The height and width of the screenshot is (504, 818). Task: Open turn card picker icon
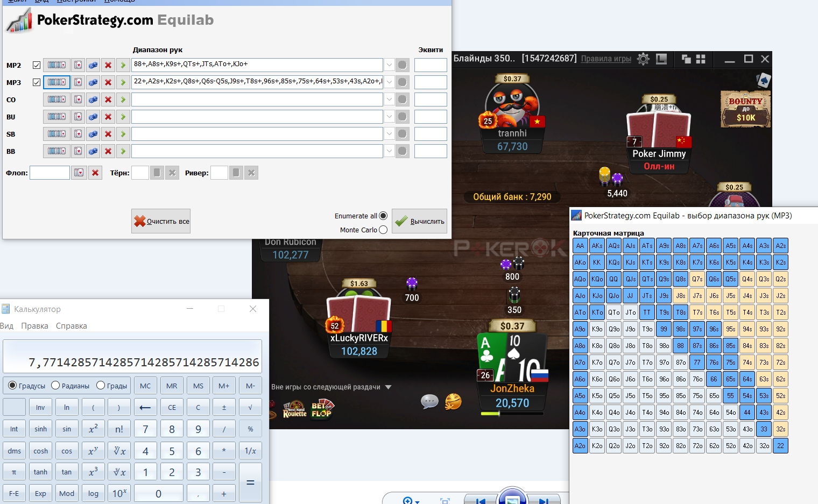click(x=157, y=173)
